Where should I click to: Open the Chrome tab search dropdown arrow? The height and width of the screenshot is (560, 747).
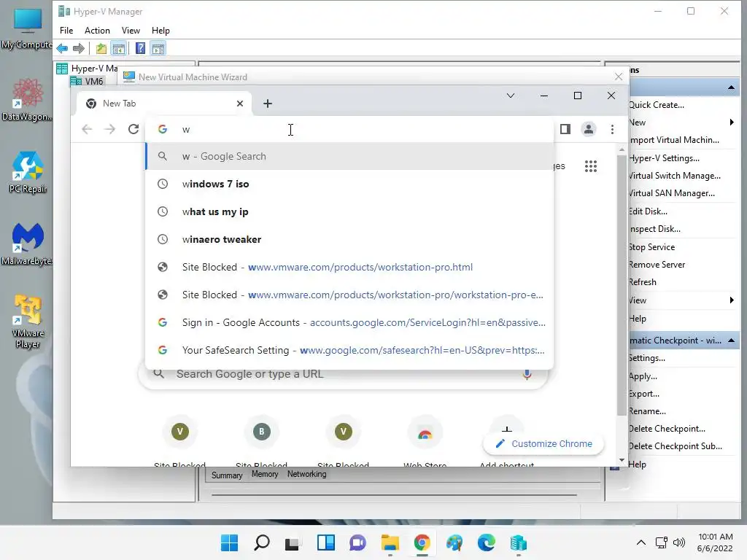(x=510, y=96)
